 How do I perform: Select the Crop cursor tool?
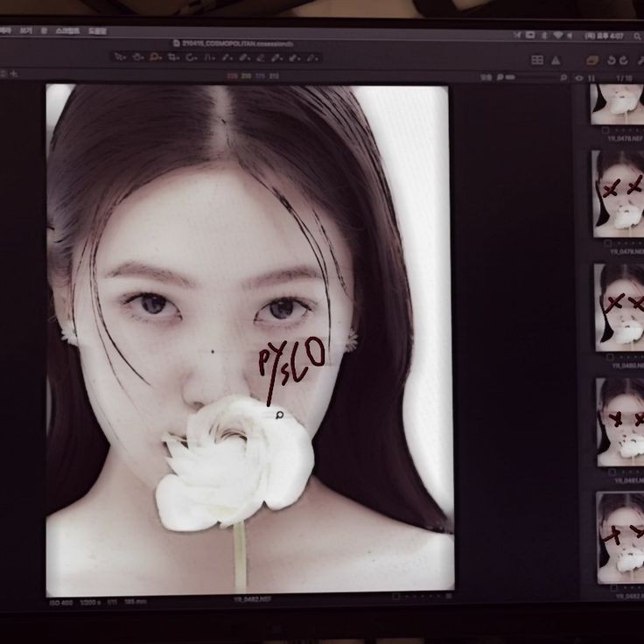point(173,58)
